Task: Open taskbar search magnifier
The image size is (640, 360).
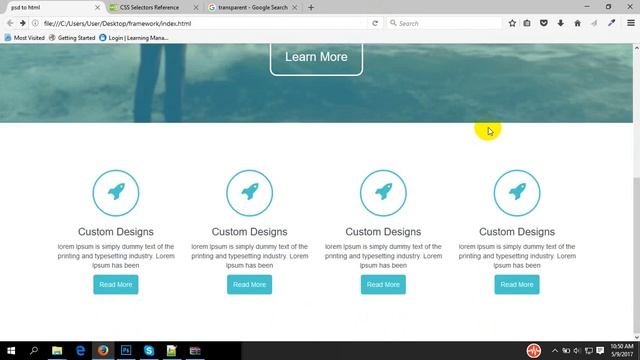Action: [x=34, y=351]
